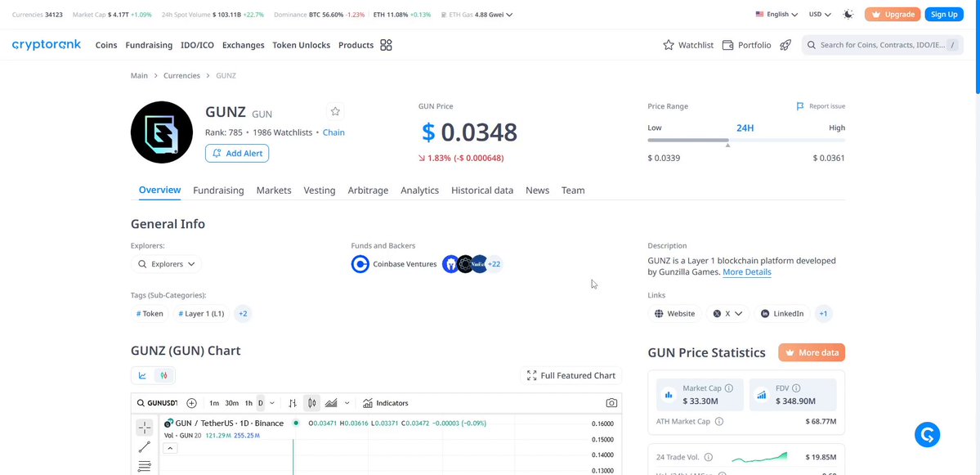
Task: Select Fib retracement lines tool
Action: [145, 466]
